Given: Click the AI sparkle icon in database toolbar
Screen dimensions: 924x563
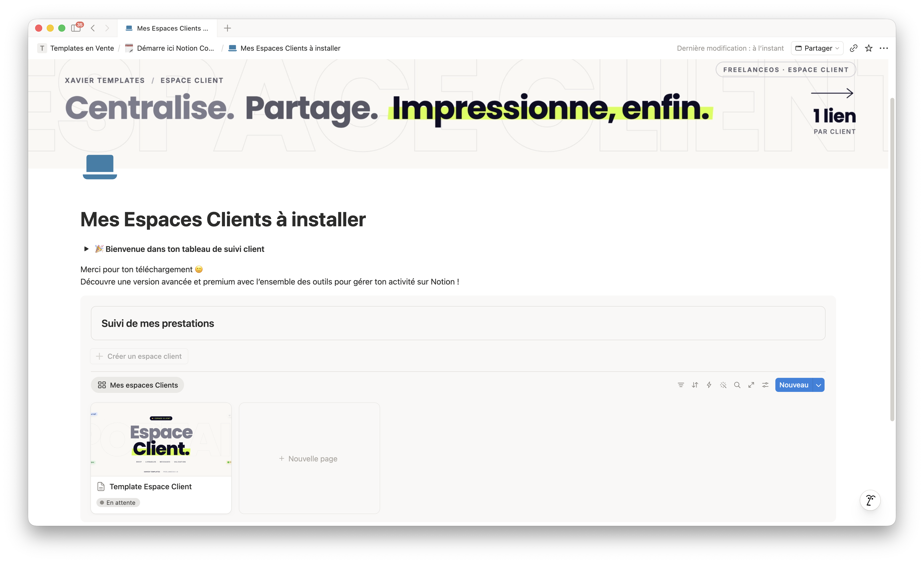Looking at the screenshot, I should click(723, 385).
